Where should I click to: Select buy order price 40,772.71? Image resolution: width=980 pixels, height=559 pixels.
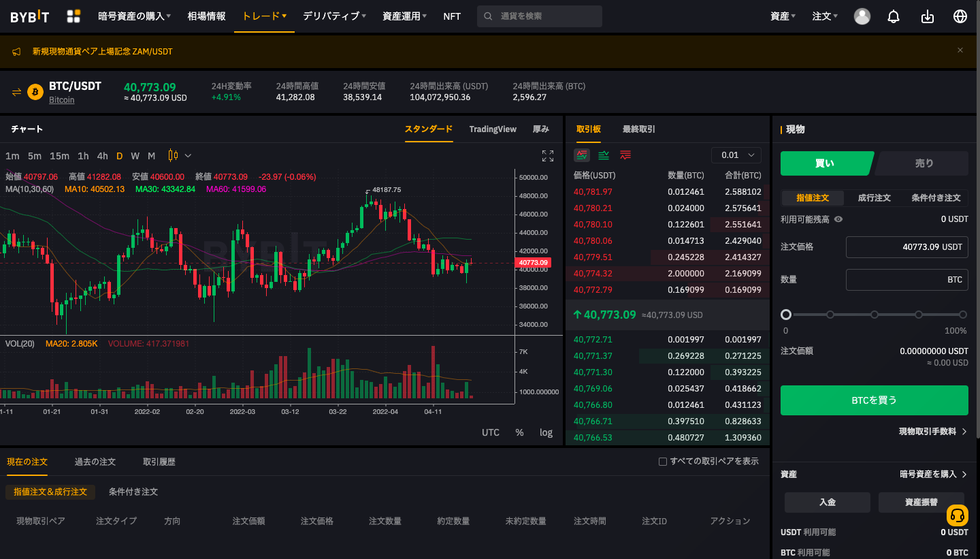593,340
